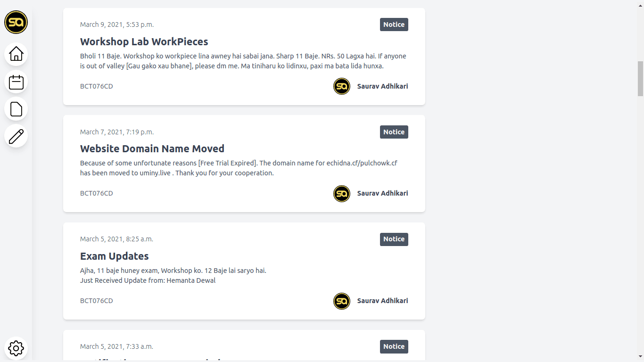The width and height of the screenshot is (644, 362).
Task: Click author avatar on Exam Updates card
Action: pyautogui.click(x=342, y=301)
